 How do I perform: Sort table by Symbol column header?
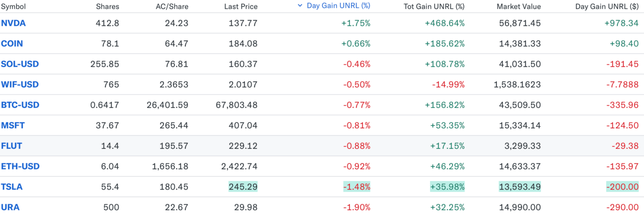tap(13, 6)
